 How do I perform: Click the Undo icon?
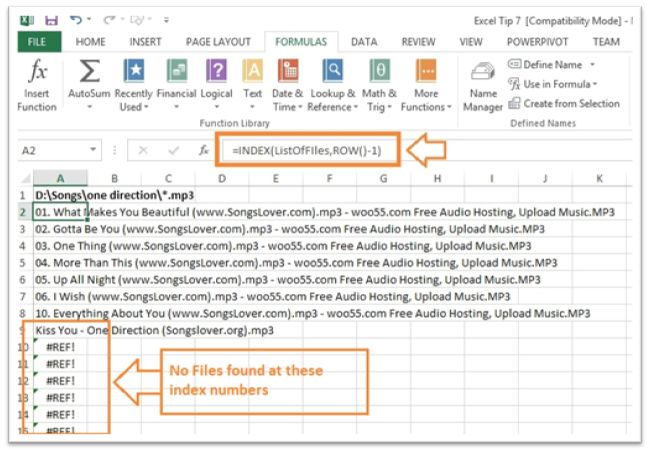point(76,20)
